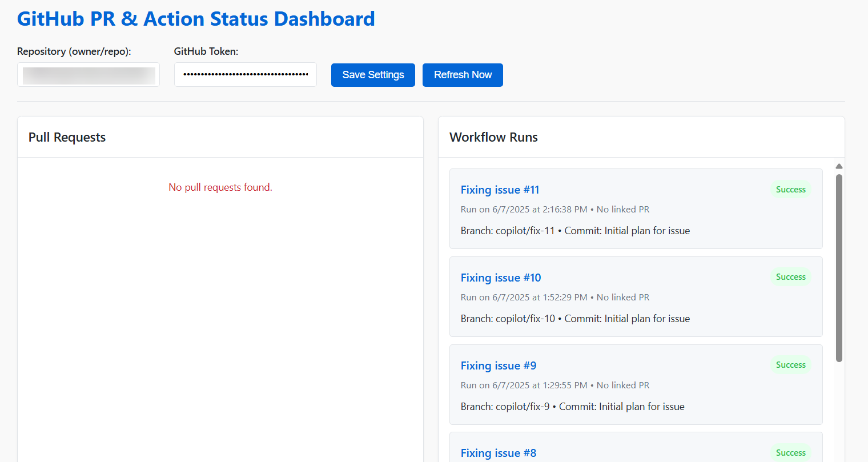Focus the GitHub Token password field
Image resolution: width=868 pixels, height=462 pixels.
point(246,75)
